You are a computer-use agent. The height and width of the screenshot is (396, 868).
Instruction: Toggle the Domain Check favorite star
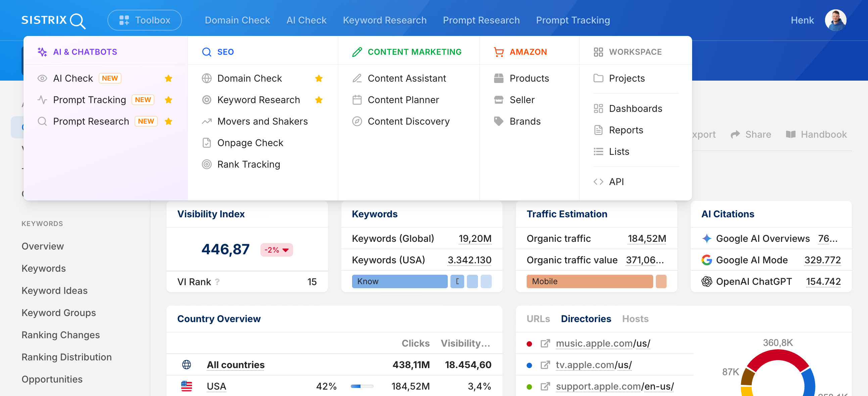[x=319, y=78]
